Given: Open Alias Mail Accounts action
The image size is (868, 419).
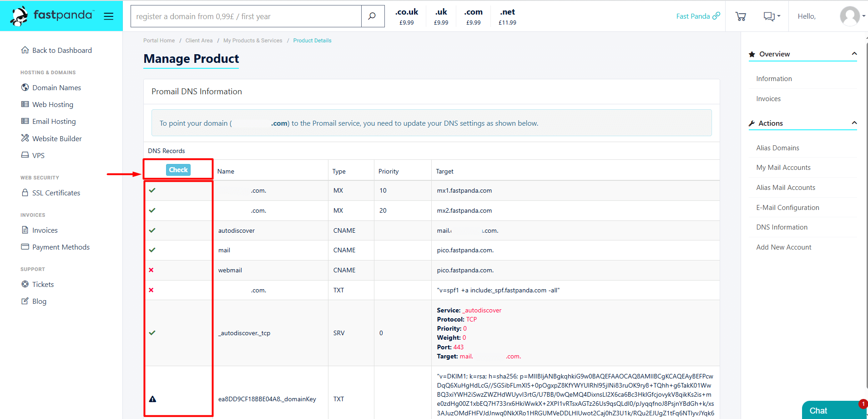Looking at the screenshot, I should tap(786, 188).
